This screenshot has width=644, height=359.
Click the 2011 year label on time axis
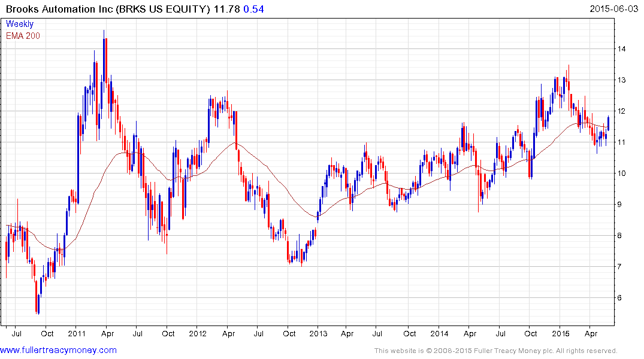[77, 333]
